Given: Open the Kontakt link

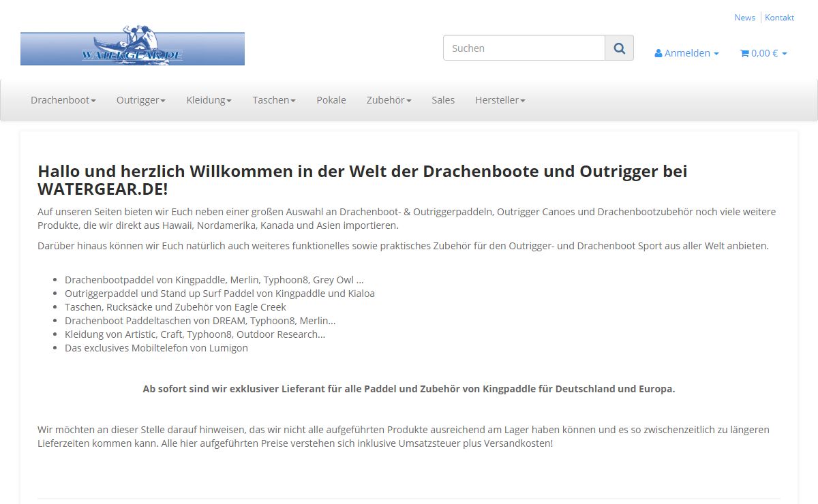Looking at the screenshot, I should [x=779, y=18].
